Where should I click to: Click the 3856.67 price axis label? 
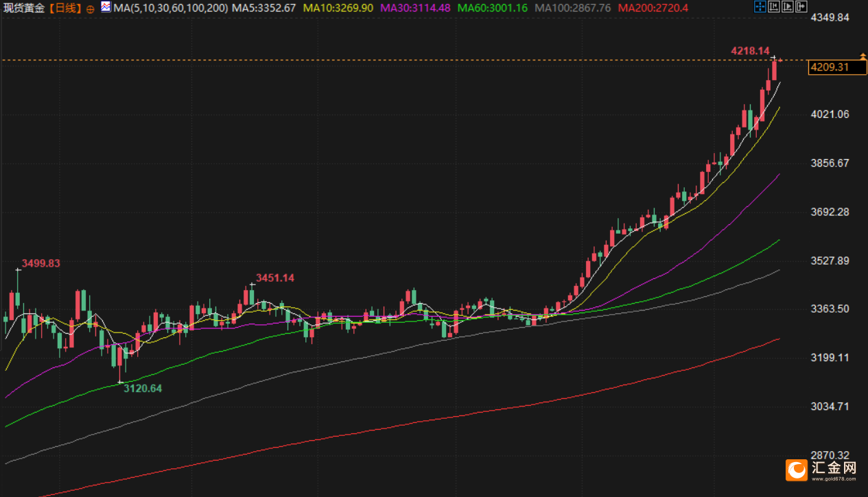point(830,163)
